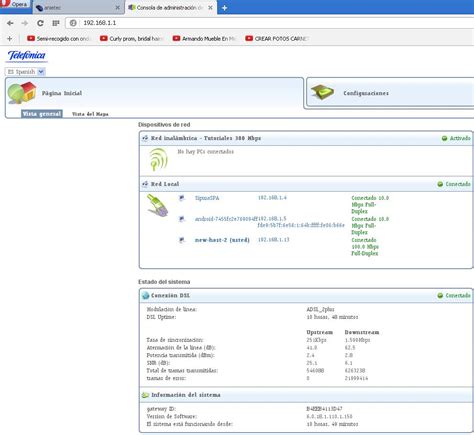Click the Configuraciones green box icon
The image size is (474, 435).
(322, 92)
